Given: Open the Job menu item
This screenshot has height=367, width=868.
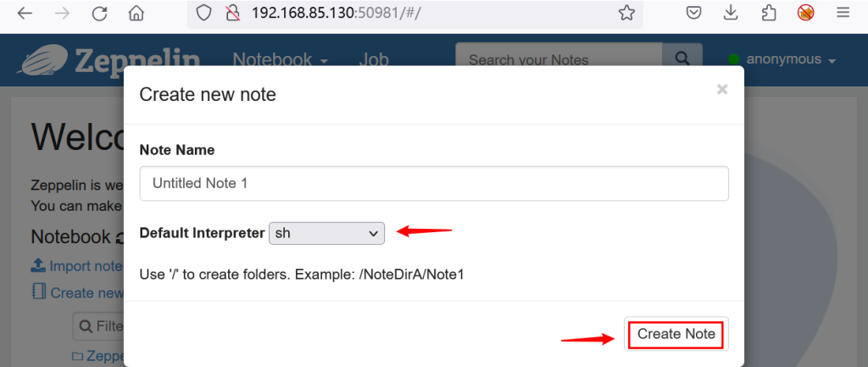Looking at the screenshot, I should pyautogui.click(x=374, y=60).
